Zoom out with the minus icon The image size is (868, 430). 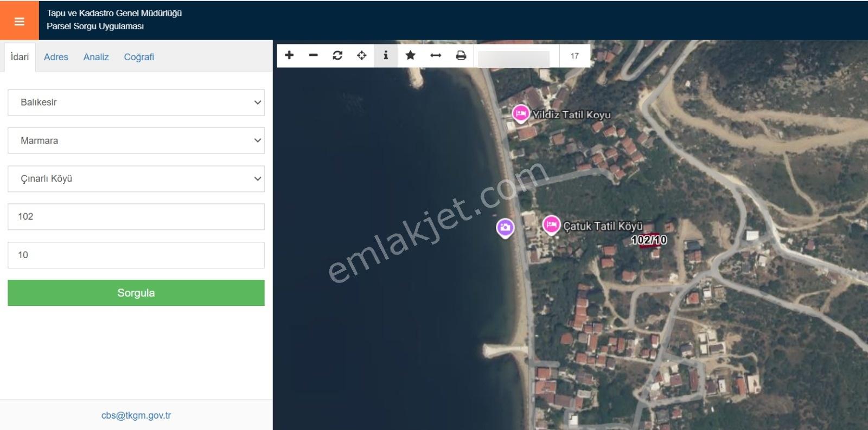pyautogui.click(x=313, y=55)
